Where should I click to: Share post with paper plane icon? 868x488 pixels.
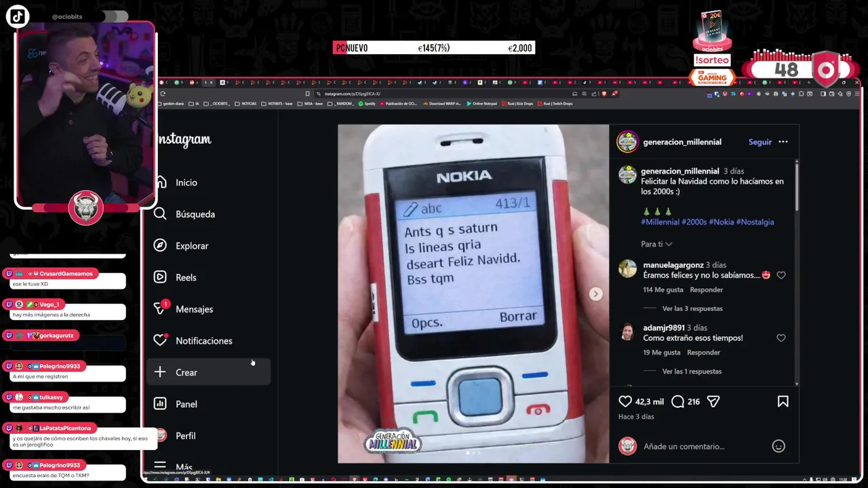coord(713,402)
